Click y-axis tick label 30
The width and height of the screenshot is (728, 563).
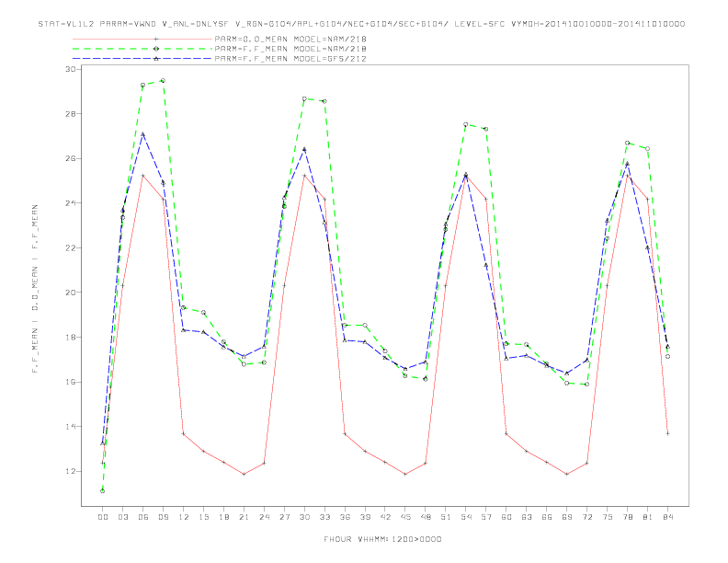pos(71,69)
